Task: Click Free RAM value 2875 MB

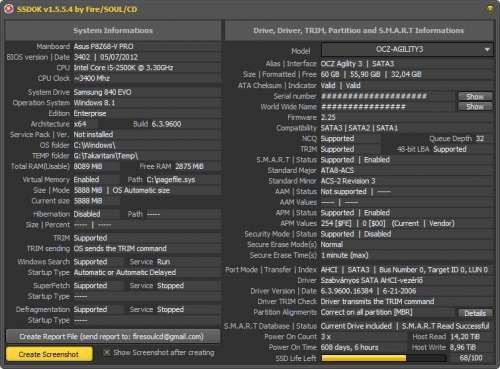Action: [x=189, y=166]
